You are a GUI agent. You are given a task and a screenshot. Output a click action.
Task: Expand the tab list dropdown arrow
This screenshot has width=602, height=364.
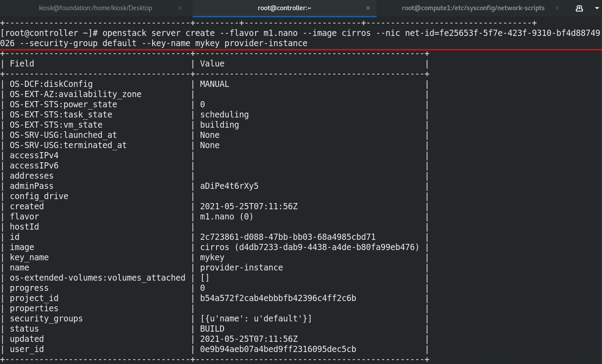pyautogui.click(x=597, y=8)
